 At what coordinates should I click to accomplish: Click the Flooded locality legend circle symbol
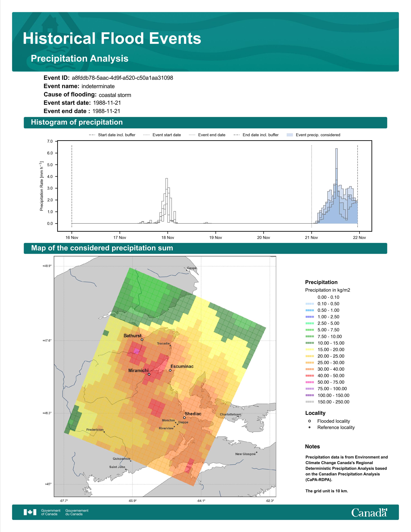[x=309, y=421]
